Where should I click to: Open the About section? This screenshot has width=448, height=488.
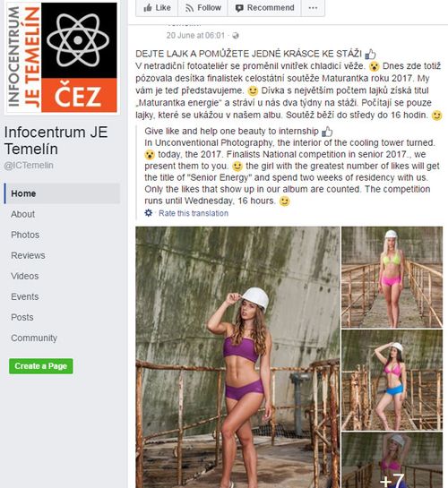22,214
